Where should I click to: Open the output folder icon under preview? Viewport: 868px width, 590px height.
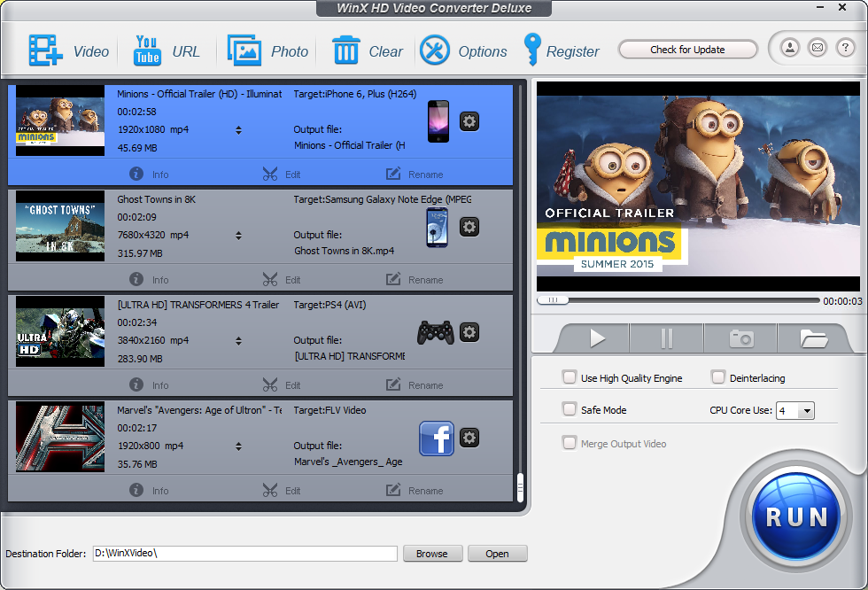[x=813, y=338]
